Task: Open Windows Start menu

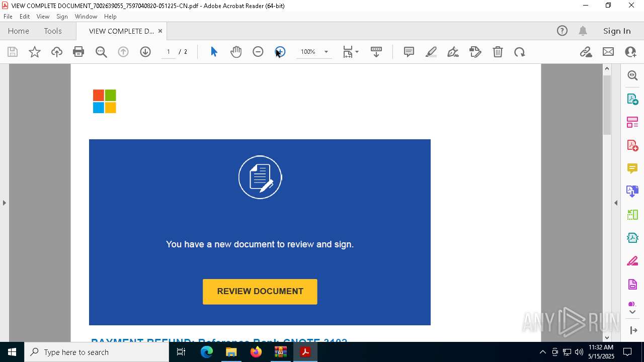Action: pyautogui.click(x=12, y=352)
